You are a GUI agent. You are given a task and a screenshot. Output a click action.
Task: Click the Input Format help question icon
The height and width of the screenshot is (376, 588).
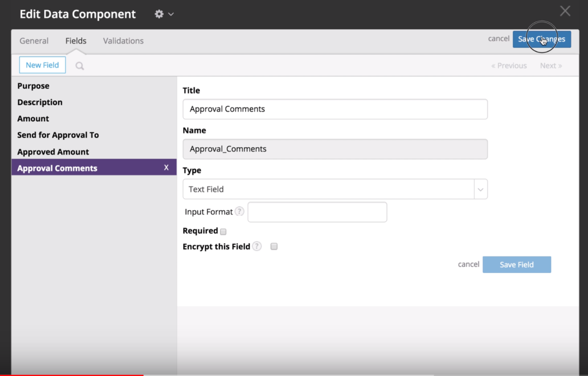point(239,212)
